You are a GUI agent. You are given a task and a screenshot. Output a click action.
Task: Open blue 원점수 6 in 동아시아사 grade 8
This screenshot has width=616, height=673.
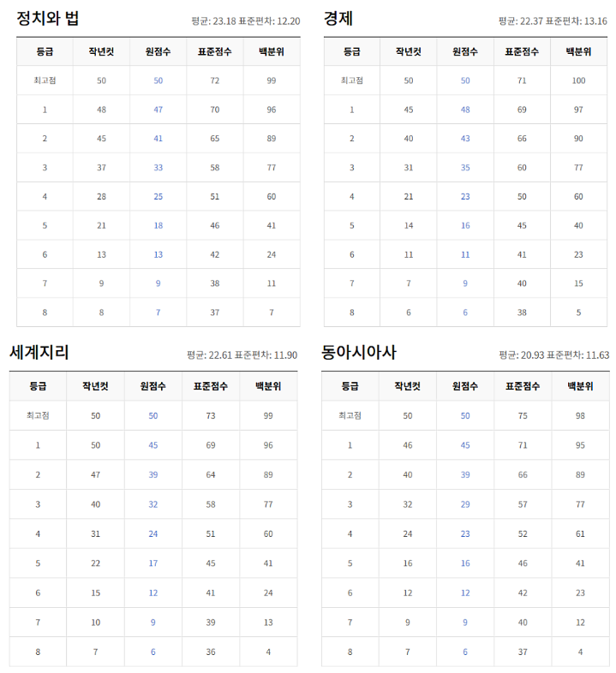click(465, 652)
